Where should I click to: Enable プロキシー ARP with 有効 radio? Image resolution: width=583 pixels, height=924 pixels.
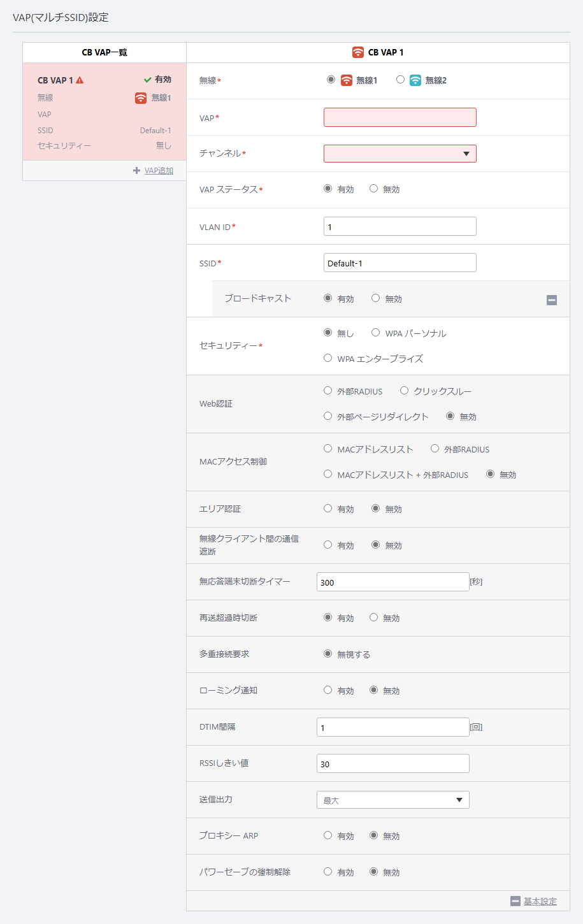click(327, 835)
